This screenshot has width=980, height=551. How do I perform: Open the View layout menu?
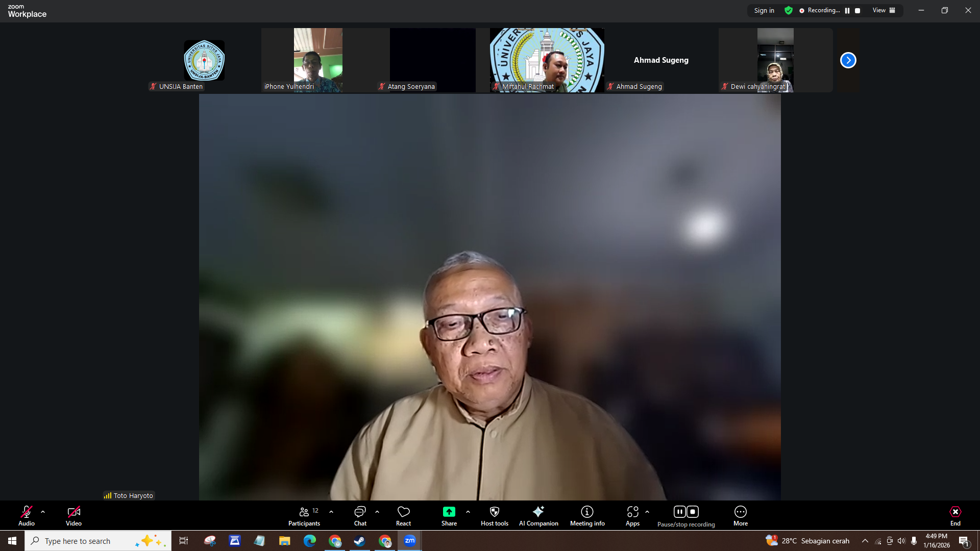[x=884, y=11]
